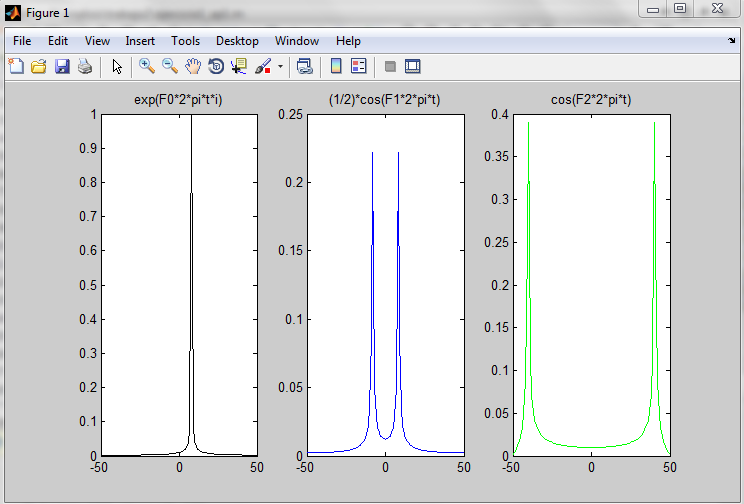Toggle the Link Plot tool

pos(305,67)
